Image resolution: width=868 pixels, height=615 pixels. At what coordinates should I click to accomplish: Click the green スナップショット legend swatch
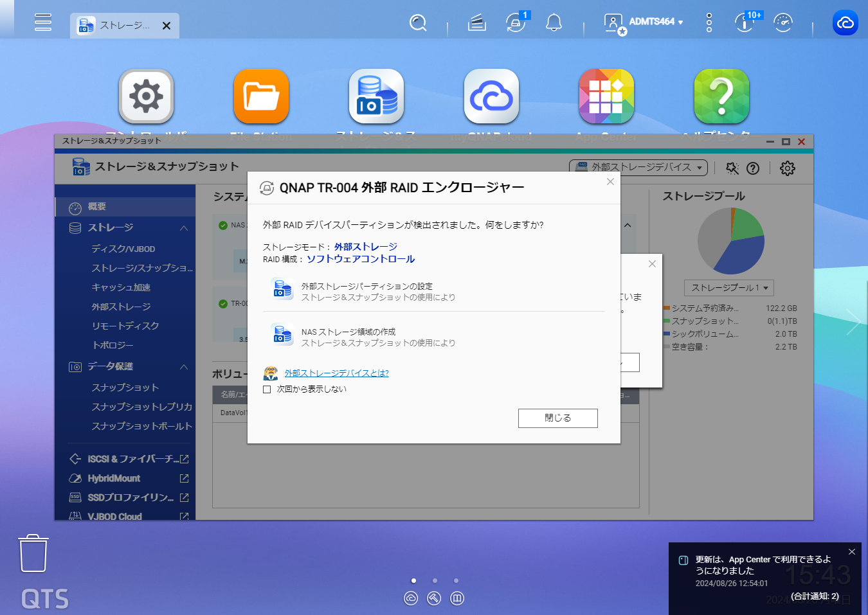point(667,321)
